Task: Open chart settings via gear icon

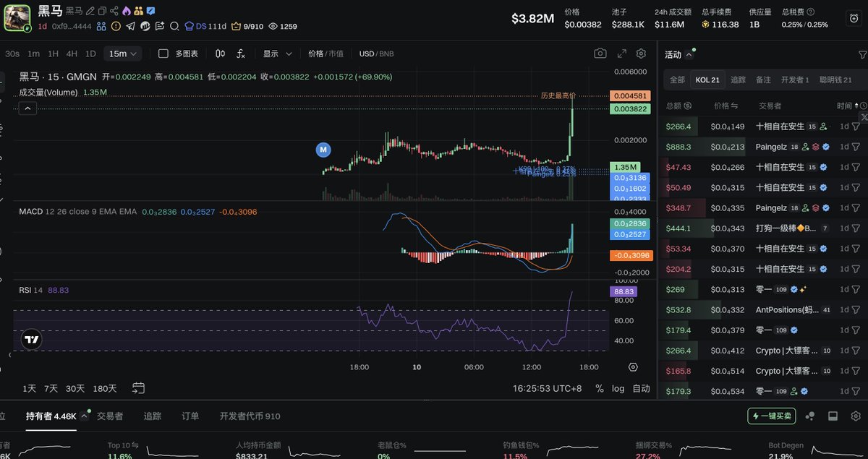Action: click(x=641, y=53)
